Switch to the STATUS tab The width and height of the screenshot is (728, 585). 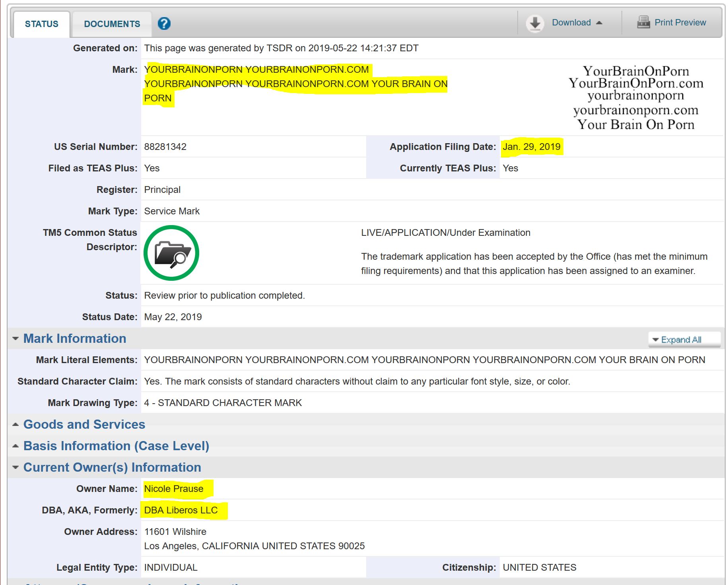click(41, 24)
